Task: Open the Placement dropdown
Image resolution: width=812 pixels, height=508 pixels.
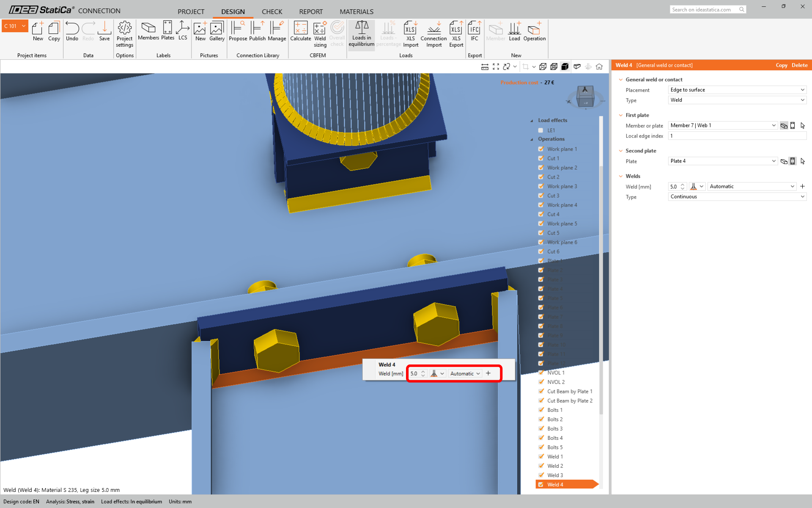Action: pyautogui.click(x=737, y=90)
